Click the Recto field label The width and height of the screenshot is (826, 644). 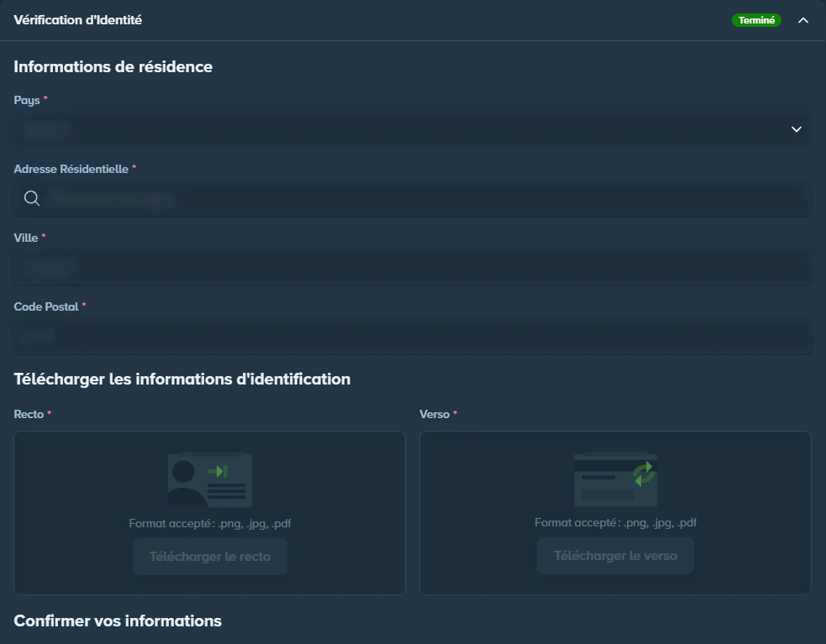[29, 415]
